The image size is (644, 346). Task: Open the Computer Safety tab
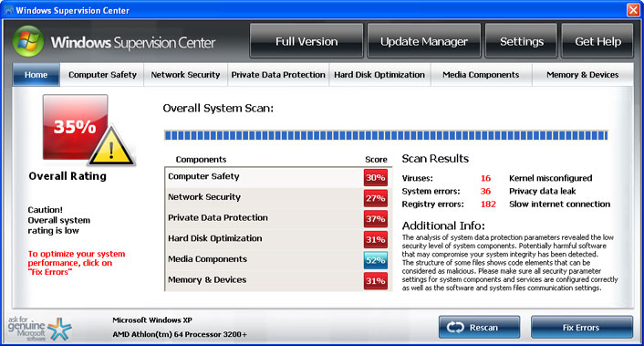click(x=102, y=75)
